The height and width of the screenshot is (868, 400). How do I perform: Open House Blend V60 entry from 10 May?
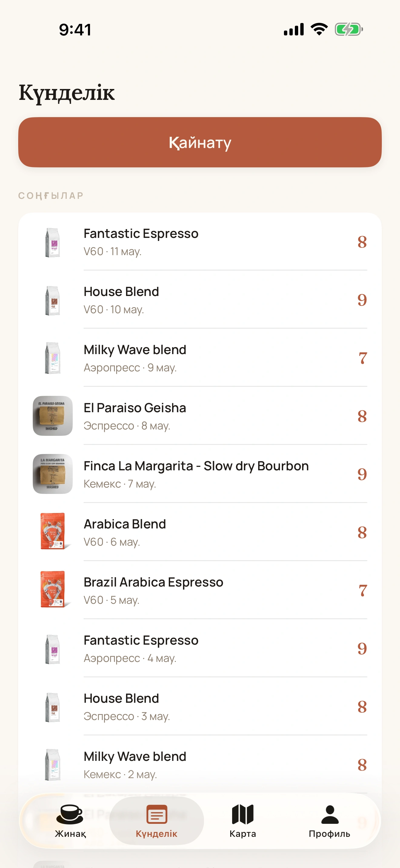pos(200,300)
